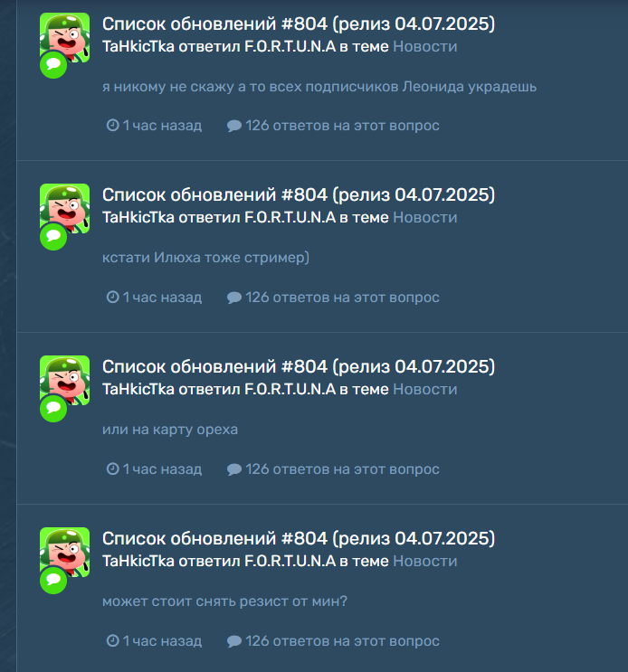Open the first "Список обновлений #804" title
The width and height of the screenshot is (628, 672).
click(x=299, y=24)
